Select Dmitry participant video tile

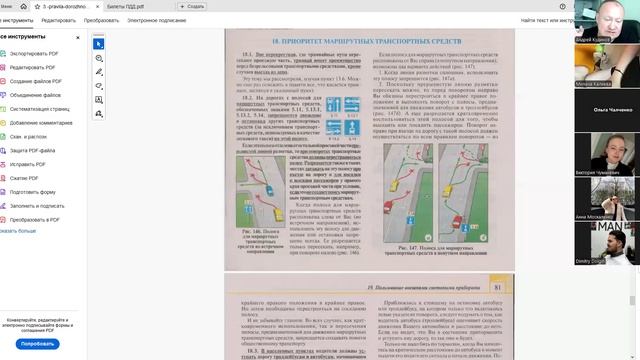tap(607, 243)
